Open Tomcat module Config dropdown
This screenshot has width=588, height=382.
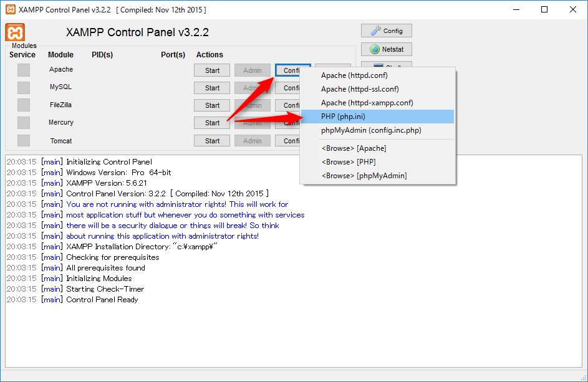point(288,141)
